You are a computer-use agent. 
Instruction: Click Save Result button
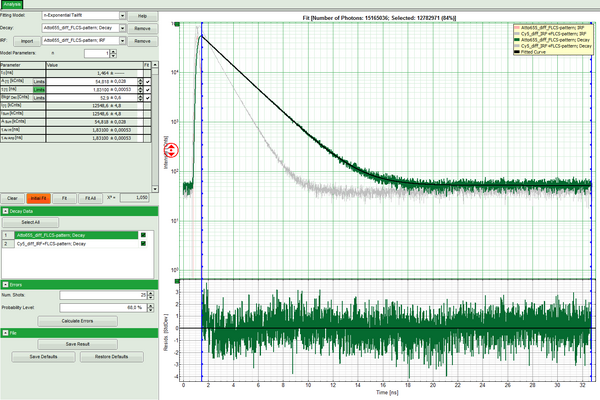(79, 344)
